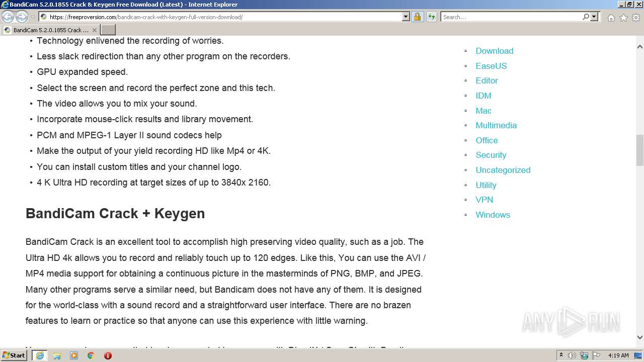Open the Download category link
The width and height of the screenshot is (644, 362).
pyautogui.click(x=495, y=51)
